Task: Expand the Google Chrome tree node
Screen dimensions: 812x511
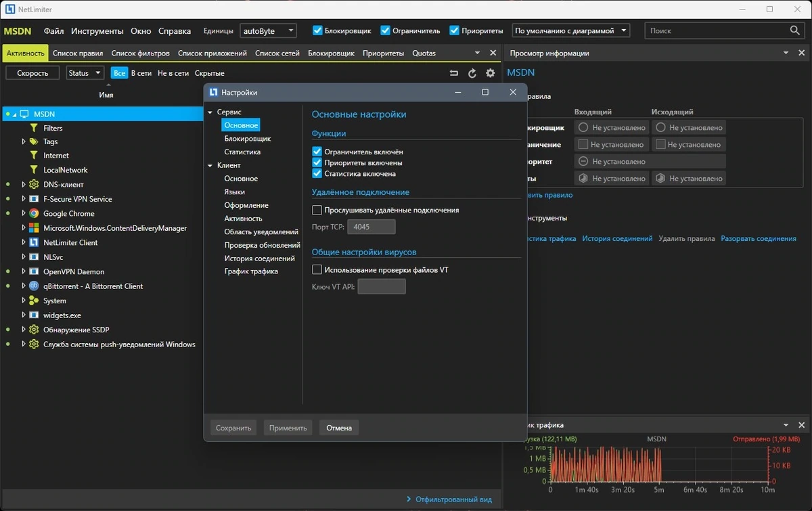Action: [24, 213]
